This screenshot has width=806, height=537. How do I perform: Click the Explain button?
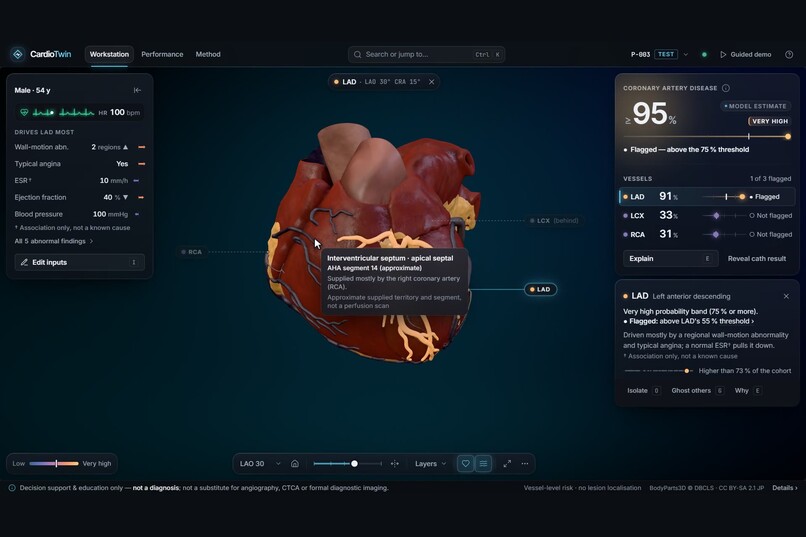coord(669,258)
